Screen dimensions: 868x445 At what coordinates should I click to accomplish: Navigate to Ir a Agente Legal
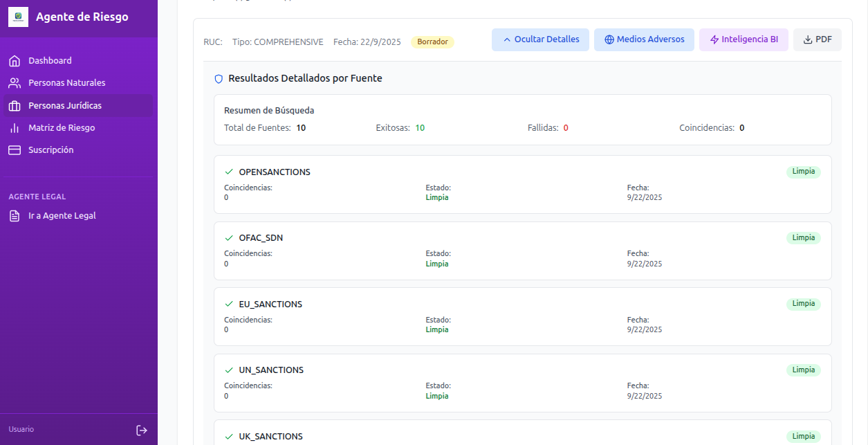62,216
